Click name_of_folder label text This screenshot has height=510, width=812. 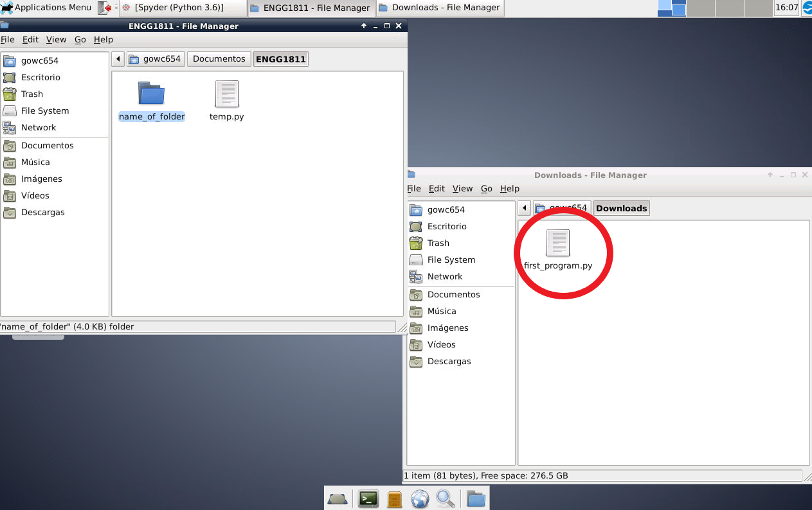click(x=152, y=117)
